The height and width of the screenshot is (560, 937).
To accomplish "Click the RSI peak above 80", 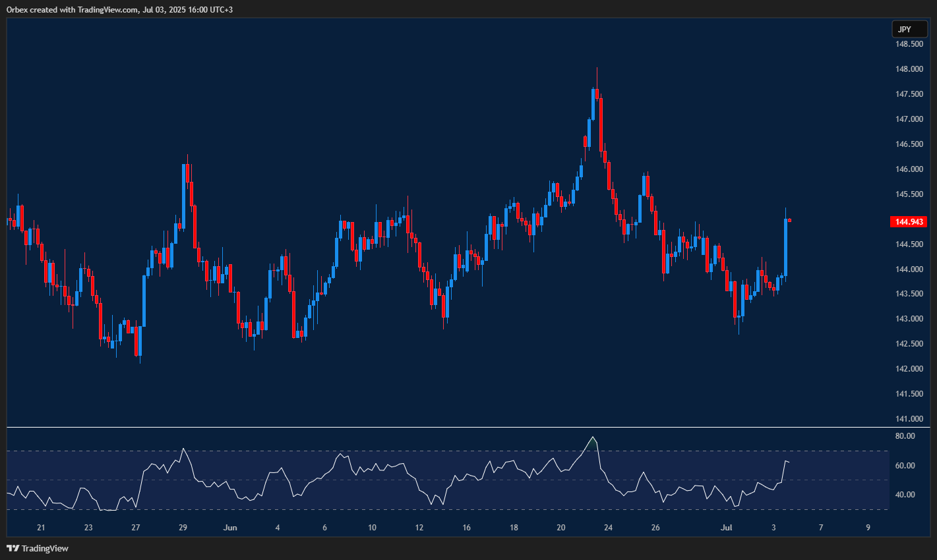I will (593, 437).
